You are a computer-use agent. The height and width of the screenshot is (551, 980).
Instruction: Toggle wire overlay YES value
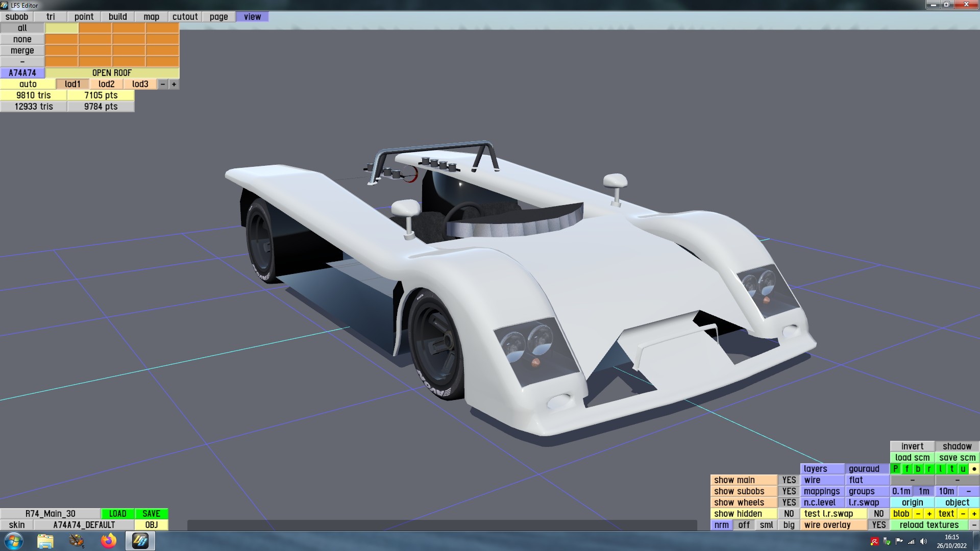point(878,525)
